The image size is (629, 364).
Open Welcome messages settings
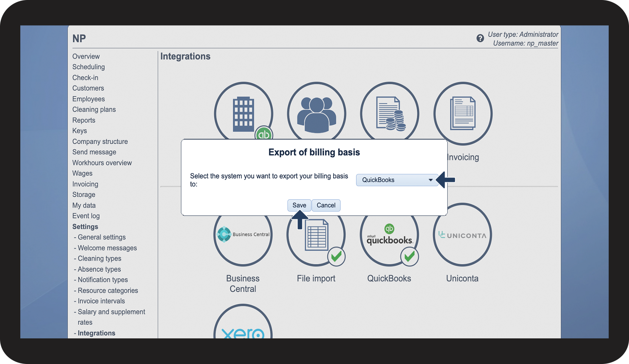click(107, 248)
